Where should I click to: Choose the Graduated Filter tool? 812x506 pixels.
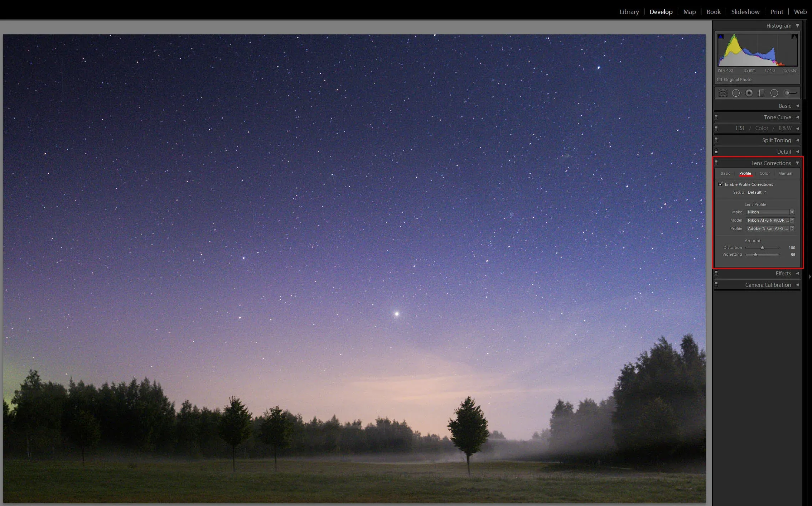pos(762,93)
